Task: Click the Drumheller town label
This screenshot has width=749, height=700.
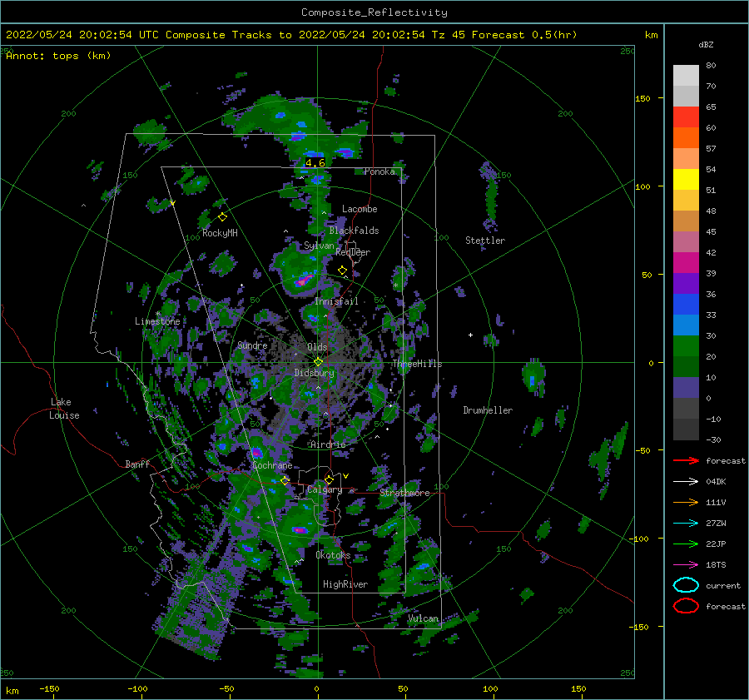Action: [x=488, y=410]
